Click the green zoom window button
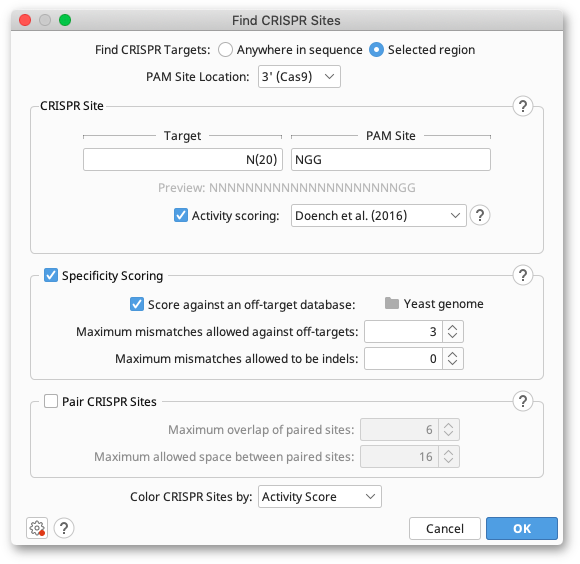Viewport: 580px width, 564px height. tap(65, 20)
